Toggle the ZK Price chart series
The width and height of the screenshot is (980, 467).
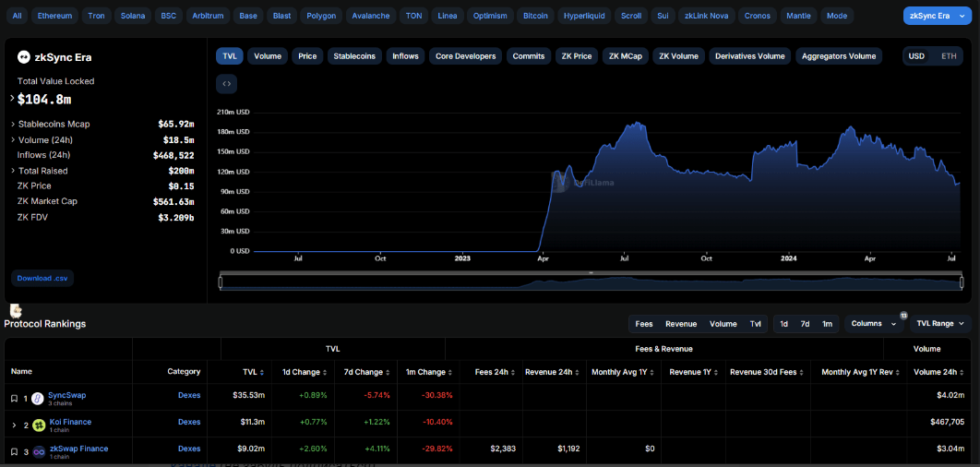tap(576, 56)
